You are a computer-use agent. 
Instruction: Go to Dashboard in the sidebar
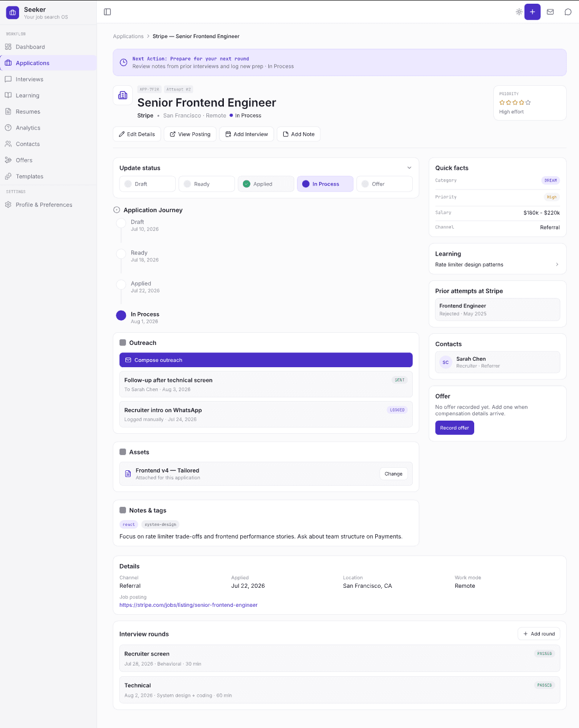pyautogui.click(x=48, y=47)
